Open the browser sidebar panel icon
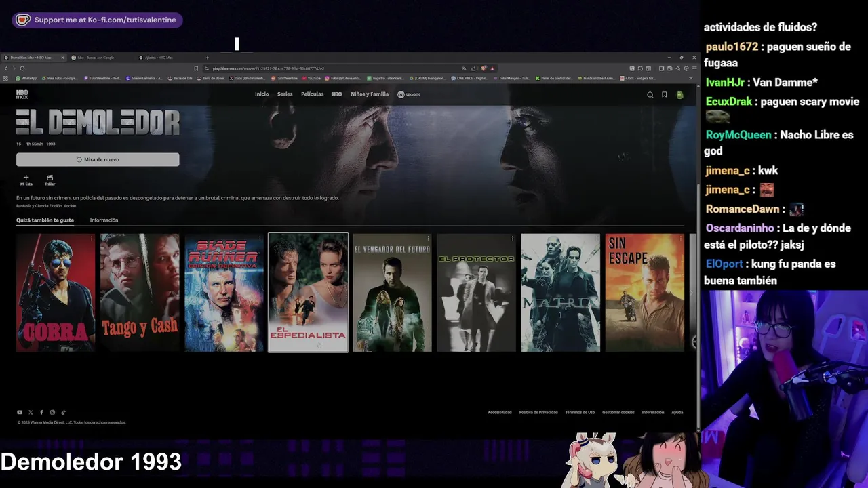The image size is (868, 488). 661,68
